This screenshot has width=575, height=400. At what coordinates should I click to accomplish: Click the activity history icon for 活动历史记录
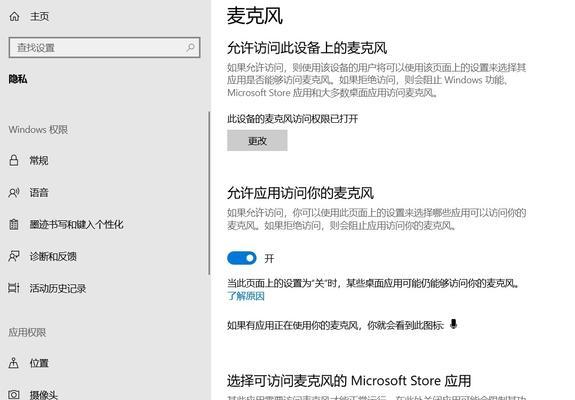pos(14,288)
